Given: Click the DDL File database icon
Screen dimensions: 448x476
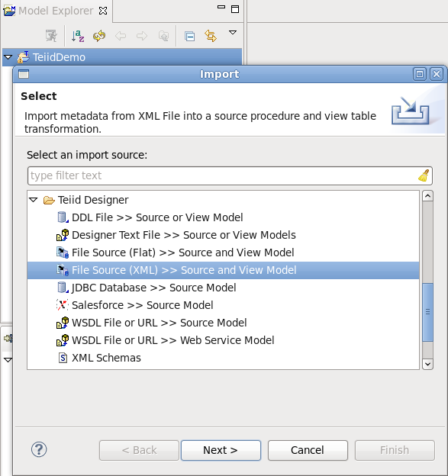Looking at the screenshot, I should point(63,217).
